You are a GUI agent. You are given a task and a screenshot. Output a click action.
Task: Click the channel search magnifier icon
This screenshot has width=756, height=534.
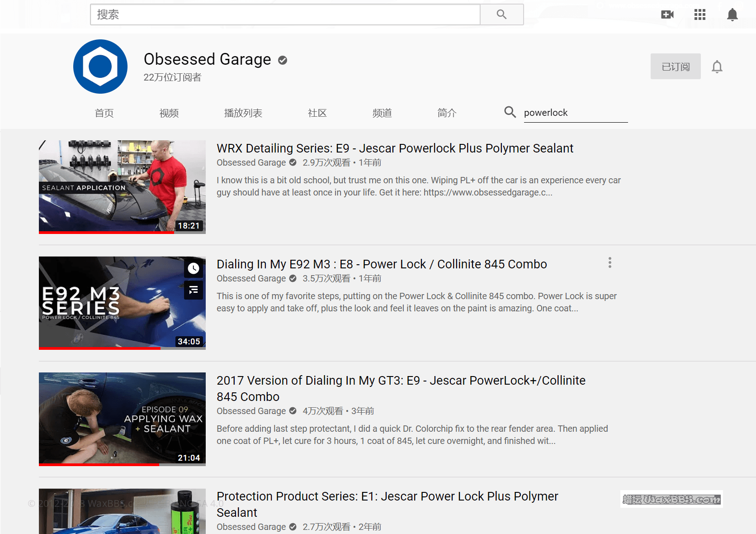click(510, 112)
